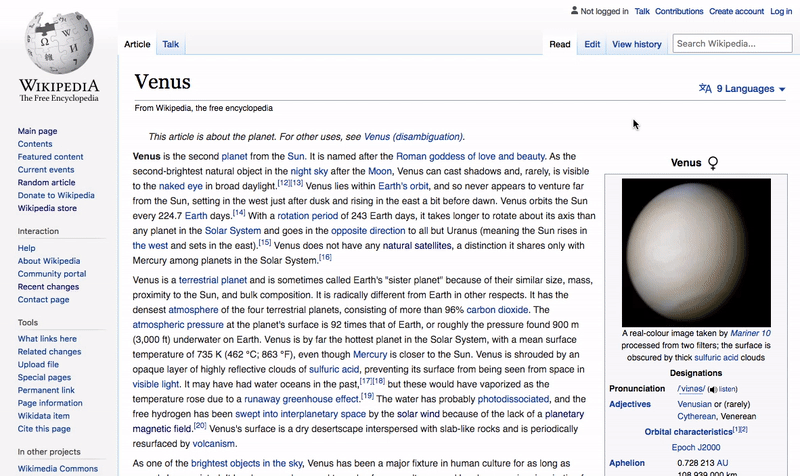Play the pronunciation speaker icon
Image resolution: width=800 pixels, height=476 pixels.
click(712, 388)
